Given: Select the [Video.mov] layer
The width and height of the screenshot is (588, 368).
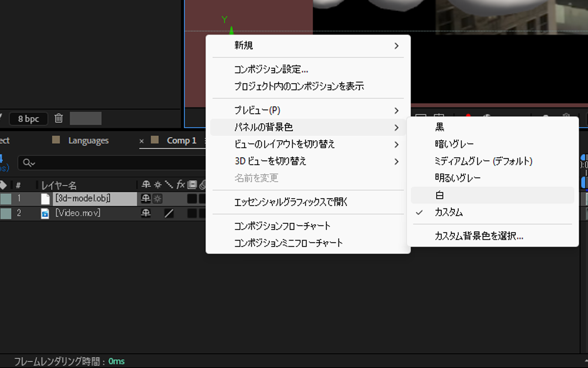Looking at the screenshot, I should (78, 213).
